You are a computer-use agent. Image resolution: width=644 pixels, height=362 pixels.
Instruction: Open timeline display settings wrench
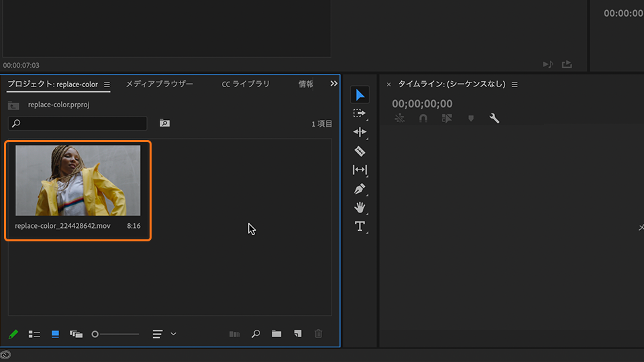tap(494, 119)
